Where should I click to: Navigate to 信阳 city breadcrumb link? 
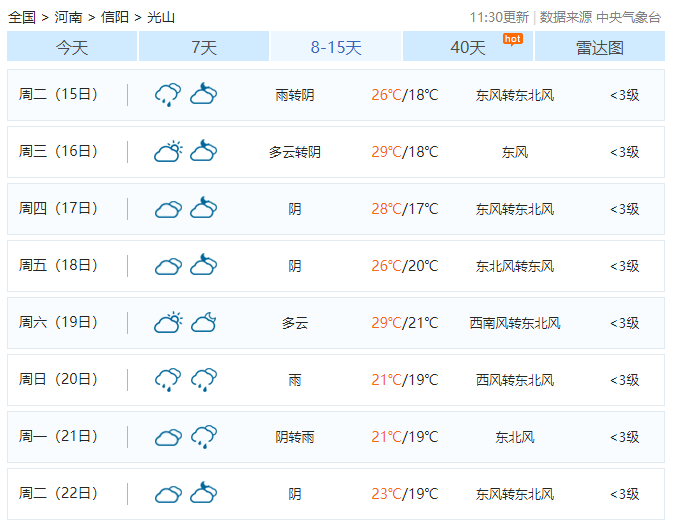tap(115, 17)
